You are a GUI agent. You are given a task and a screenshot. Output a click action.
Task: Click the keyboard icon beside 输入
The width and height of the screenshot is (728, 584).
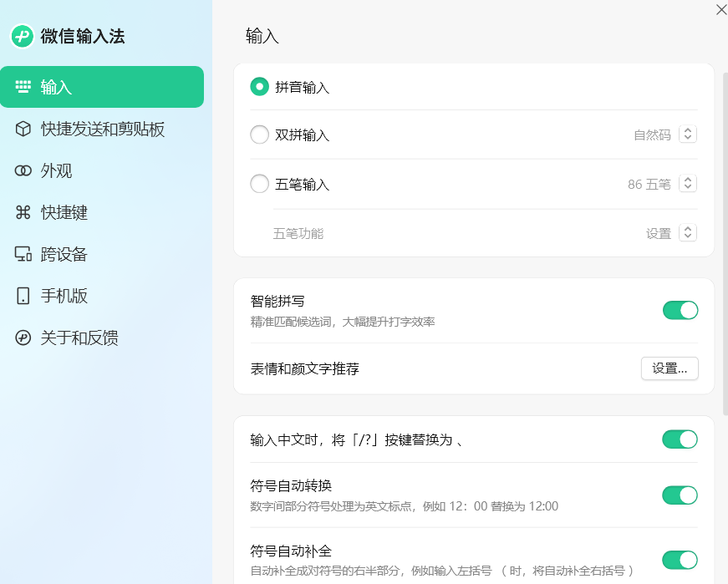click(23, 87)
